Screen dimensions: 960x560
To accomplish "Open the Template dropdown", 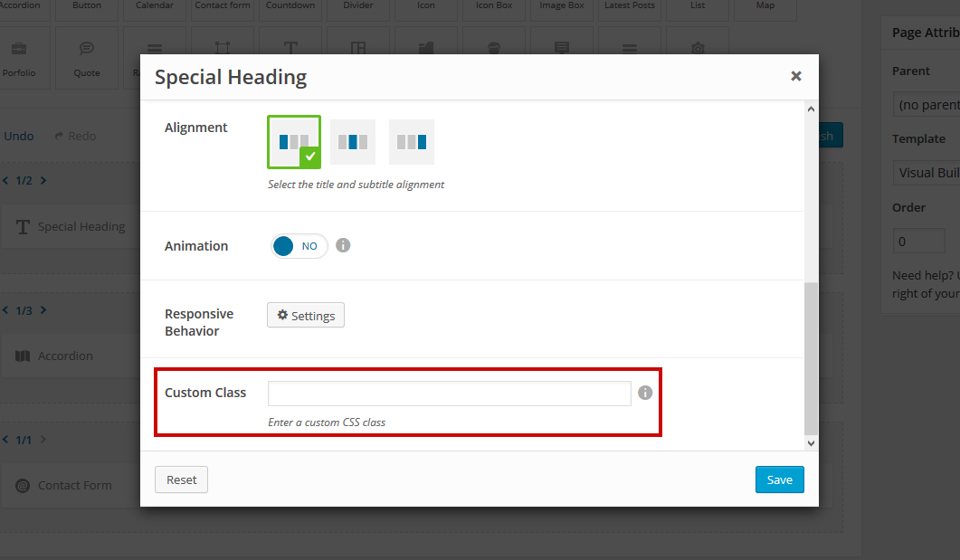I will click(x=927, y=173).
